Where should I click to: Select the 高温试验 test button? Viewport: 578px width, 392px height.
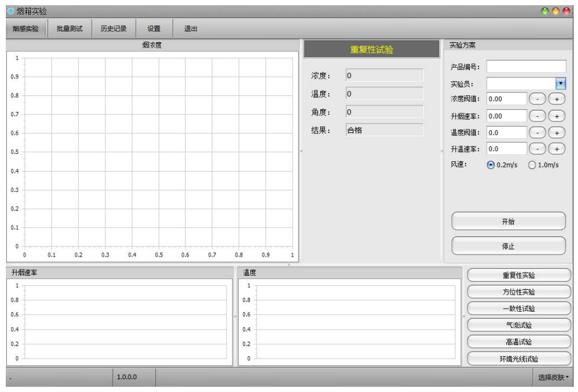518,342
